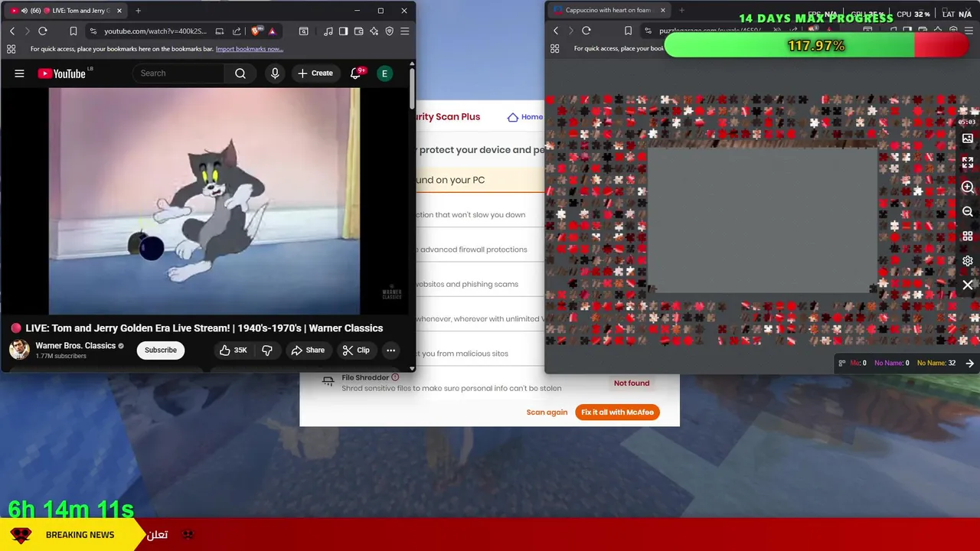980x551 pixels.
Task: Switch to the LIVE: Tom and Jerry tab
Action: click(67, 11)
